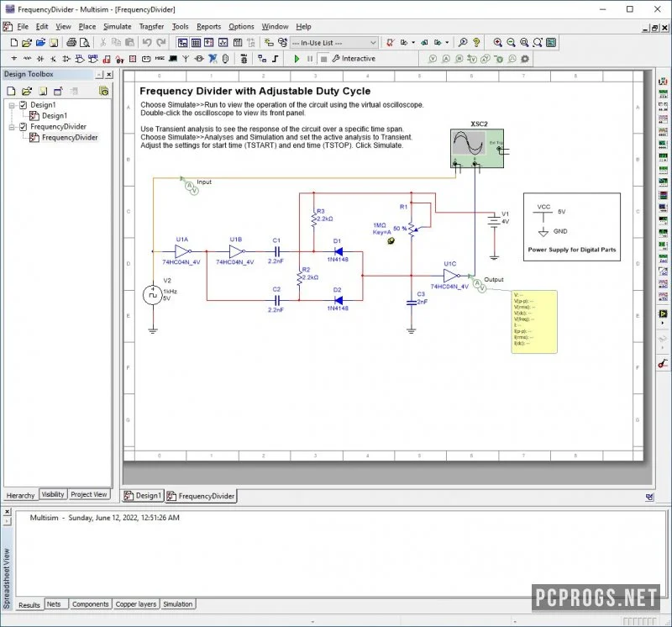Zoom in on schematic
Viewport: 672px width, 627px height.
pos(497,43)
